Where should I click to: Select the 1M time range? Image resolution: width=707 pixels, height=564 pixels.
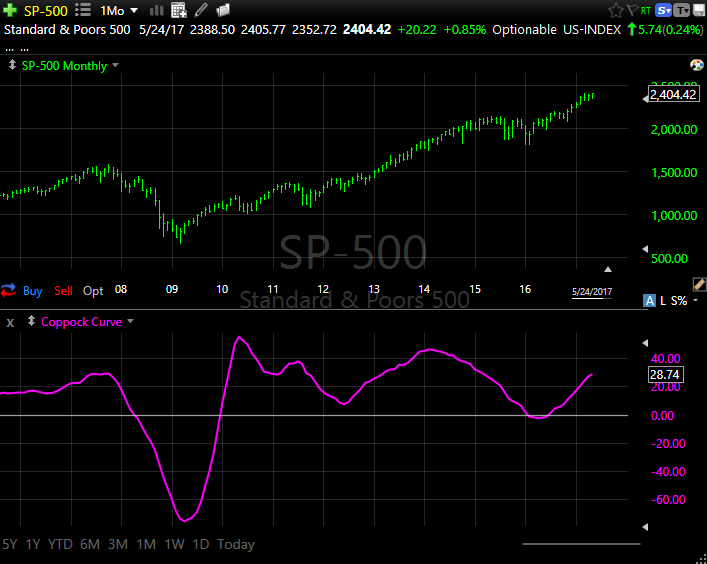pyautogui.click(x=146, y=544)
